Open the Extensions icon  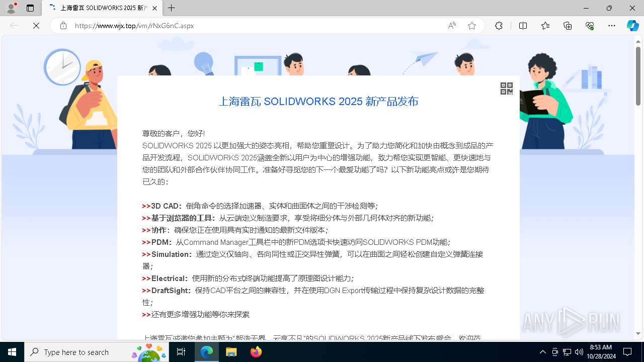coord(499,26)
